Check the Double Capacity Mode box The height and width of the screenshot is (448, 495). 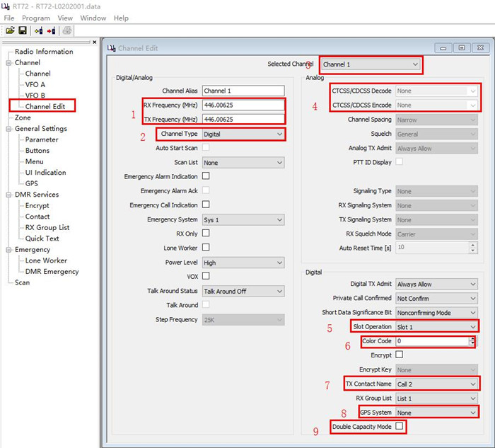400,426
